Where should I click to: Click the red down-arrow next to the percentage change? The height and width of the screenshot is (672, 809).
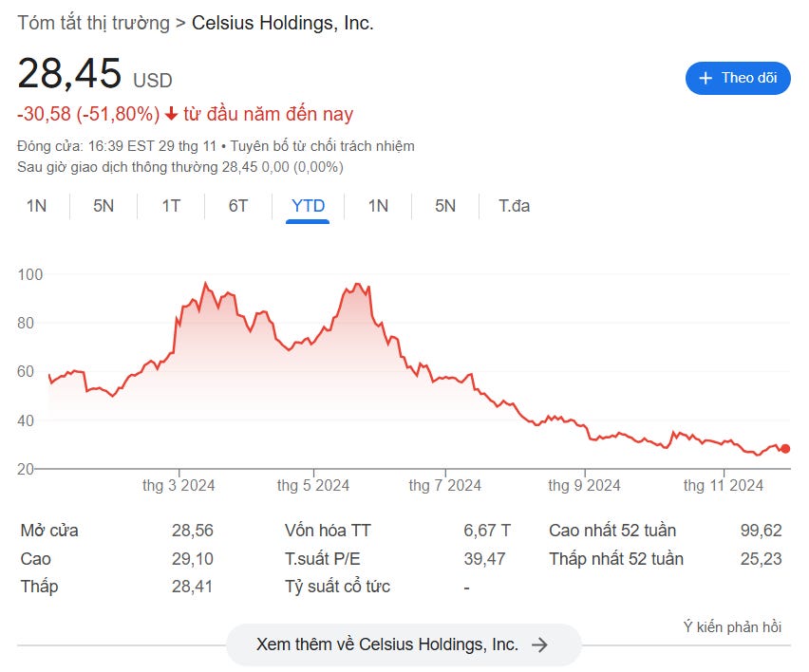coord(171,114)
